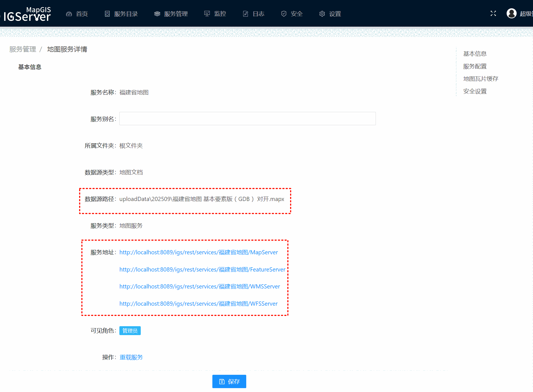Click the 服务管理 layers icon

(x=157, y=14)
